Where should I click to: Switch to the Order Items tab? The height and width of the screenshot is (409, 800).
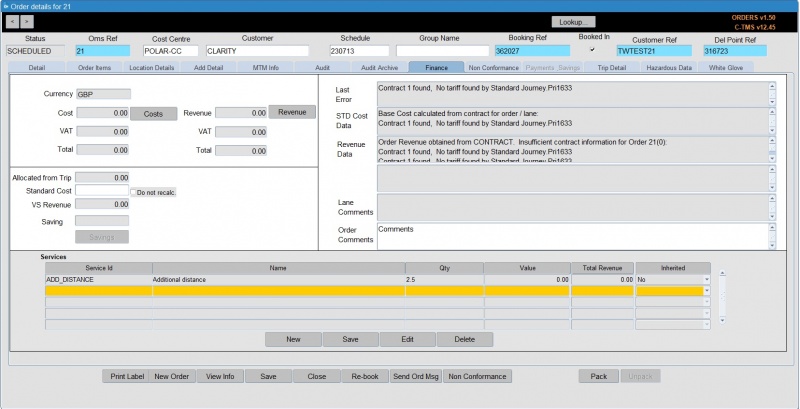click(94, 67)
